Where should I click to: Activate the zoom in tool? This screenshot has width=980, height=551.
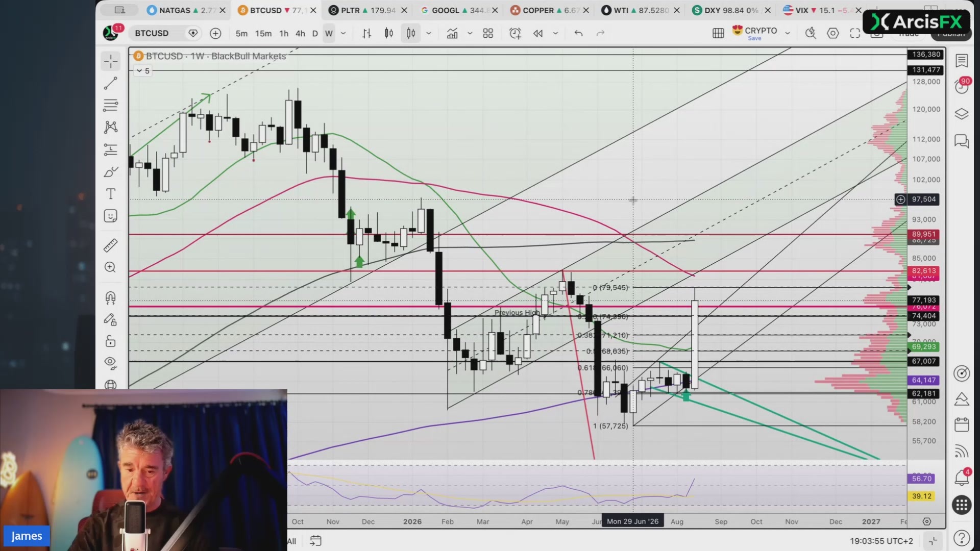click(x=111, y=267)
